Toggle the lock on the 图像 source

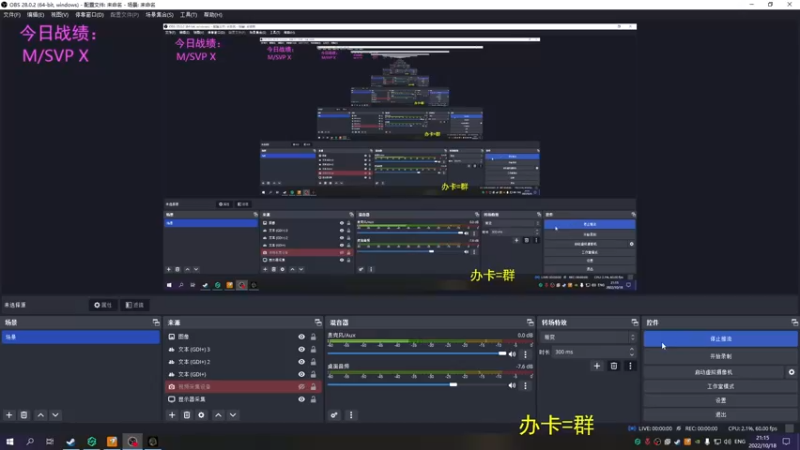coord(313,337)
